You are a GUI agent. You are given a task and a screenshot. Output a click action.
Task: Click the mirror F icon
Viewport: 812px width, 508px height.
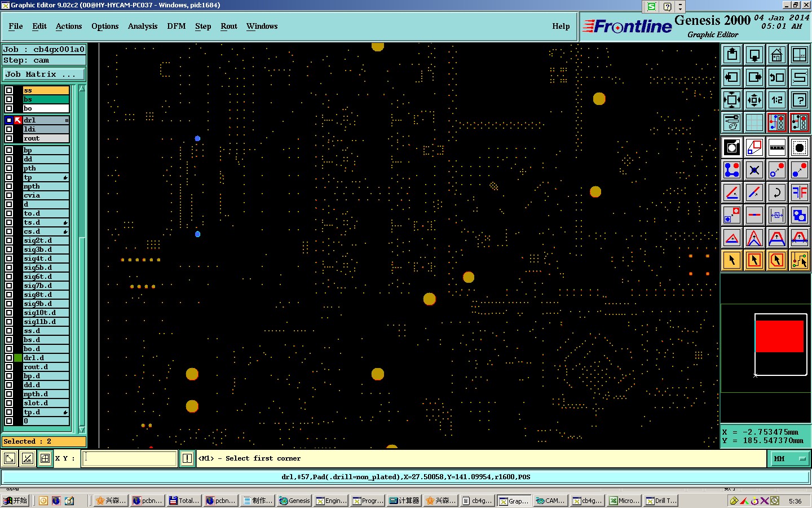[x=800, y=192]
